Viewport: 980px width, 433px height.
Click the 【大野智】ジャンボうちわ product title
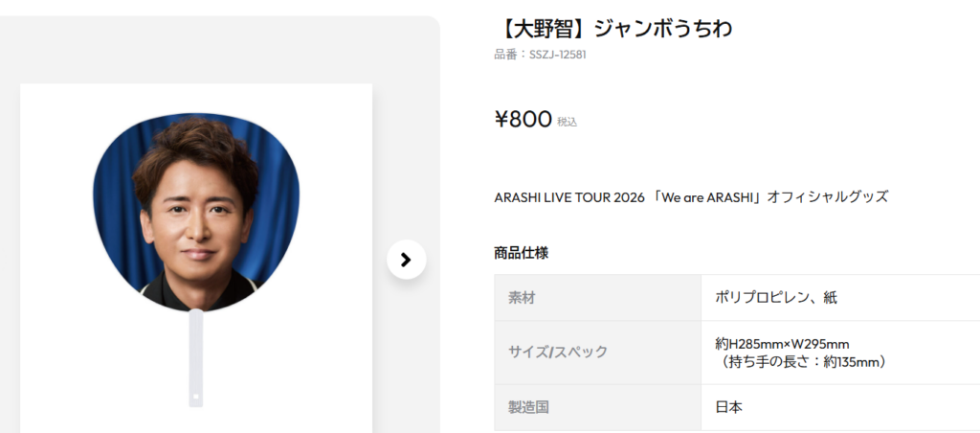pyautogui.click(x=612, y=29)
